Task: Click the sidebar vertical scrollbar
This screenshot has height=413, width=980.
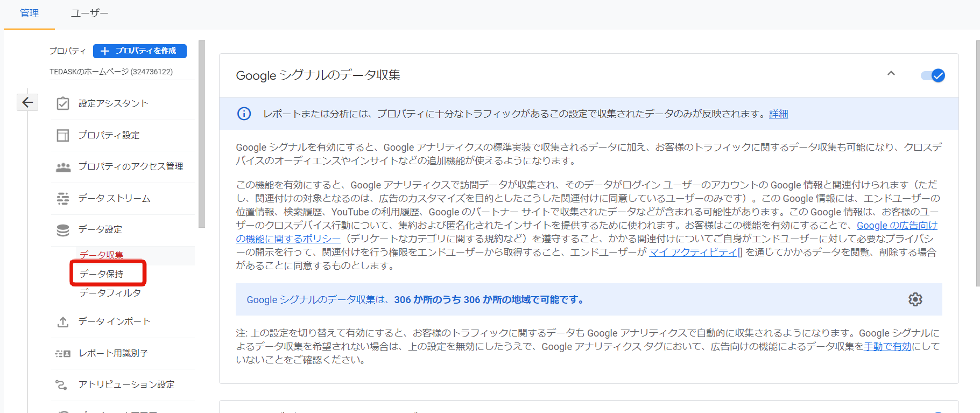Action: pos(202,135)
